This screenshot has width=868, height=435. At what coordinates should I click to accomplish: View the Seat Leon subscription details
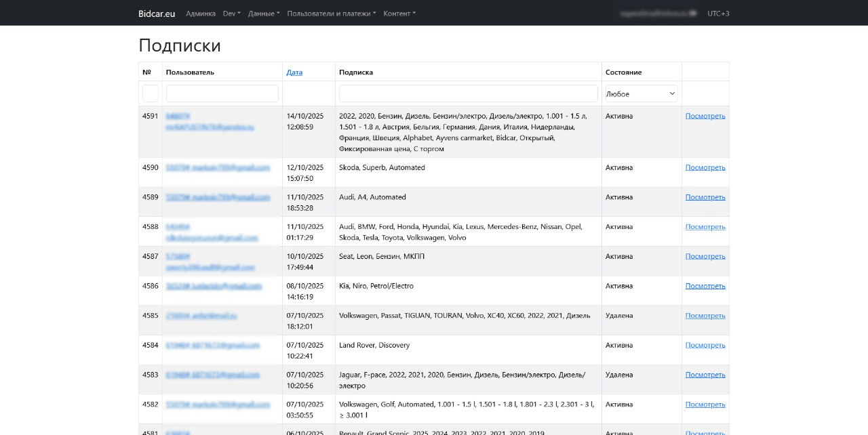pos(705,256)
